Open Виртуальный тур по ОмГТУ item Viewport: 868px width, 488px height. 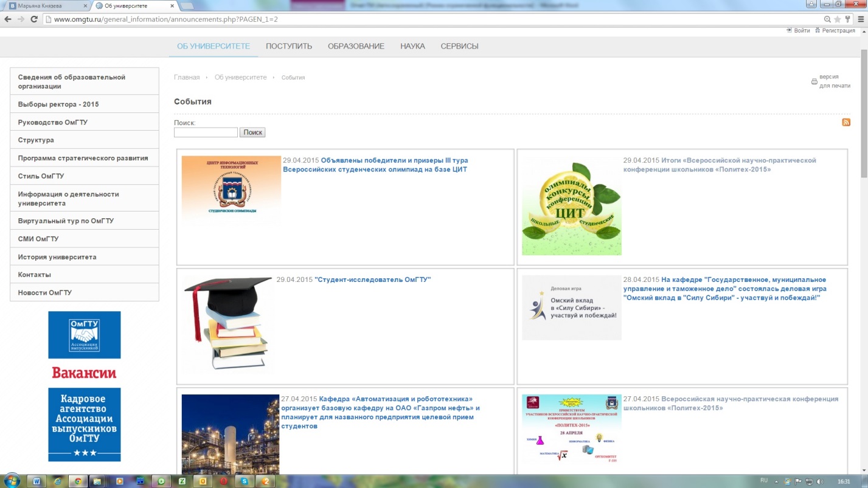pyautogui.click(x=85, y=221)
